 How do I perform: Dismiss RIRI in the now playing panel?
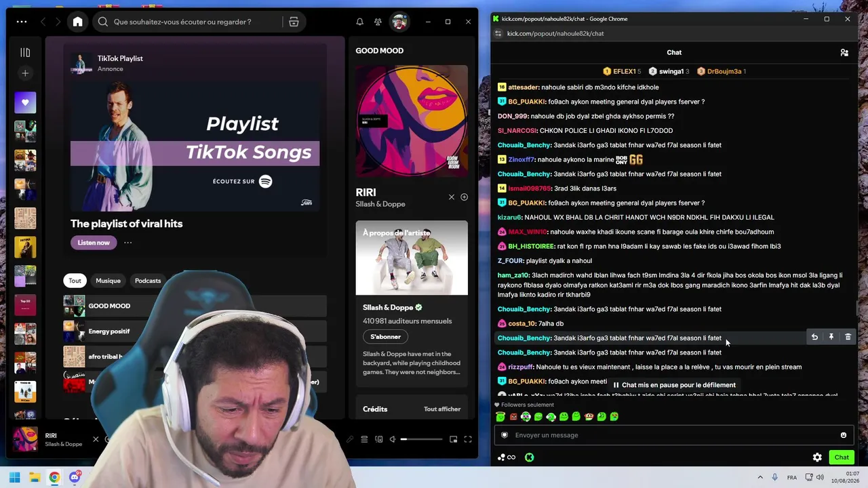click(x=452, y=197)
